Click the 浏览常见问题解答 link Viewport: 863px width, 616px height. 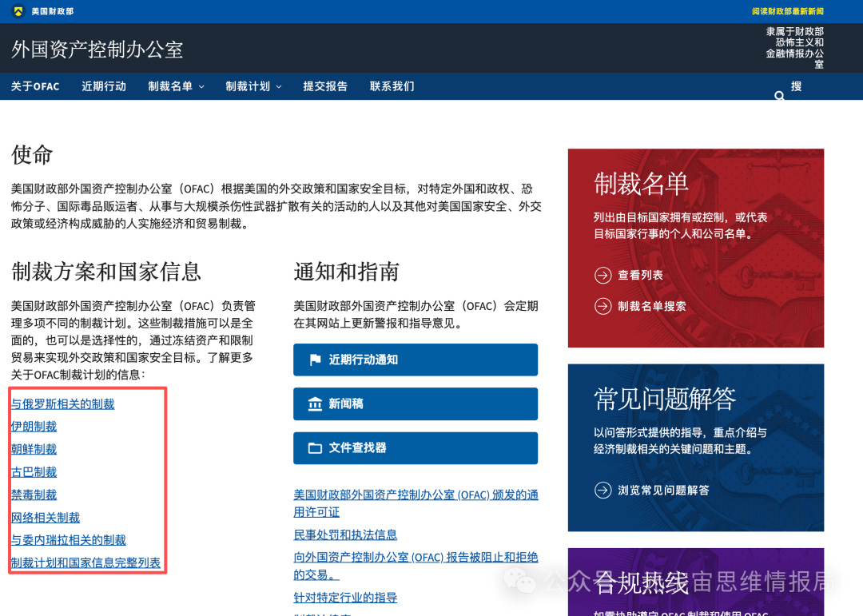(663, 490)
